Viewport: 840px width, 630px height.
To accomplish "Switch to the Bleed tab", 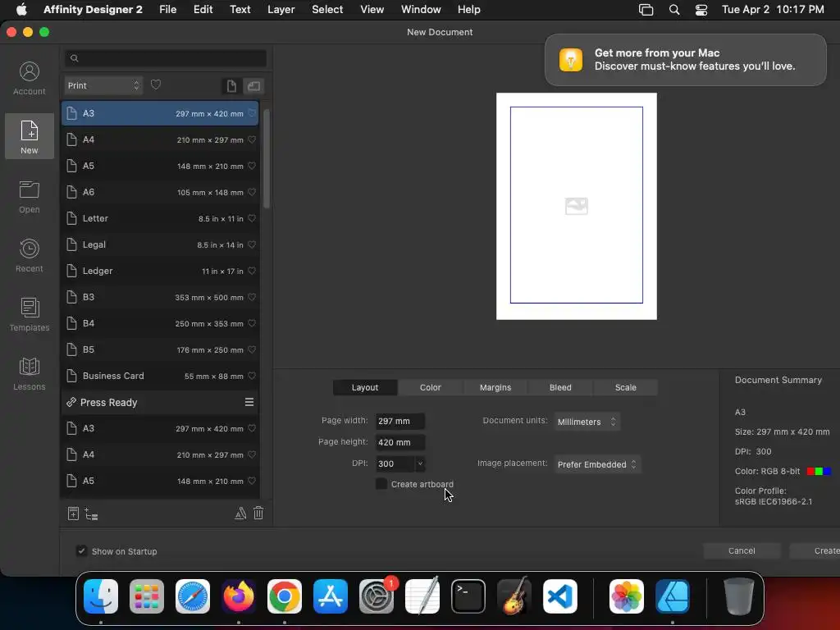I will coord(560,387).
